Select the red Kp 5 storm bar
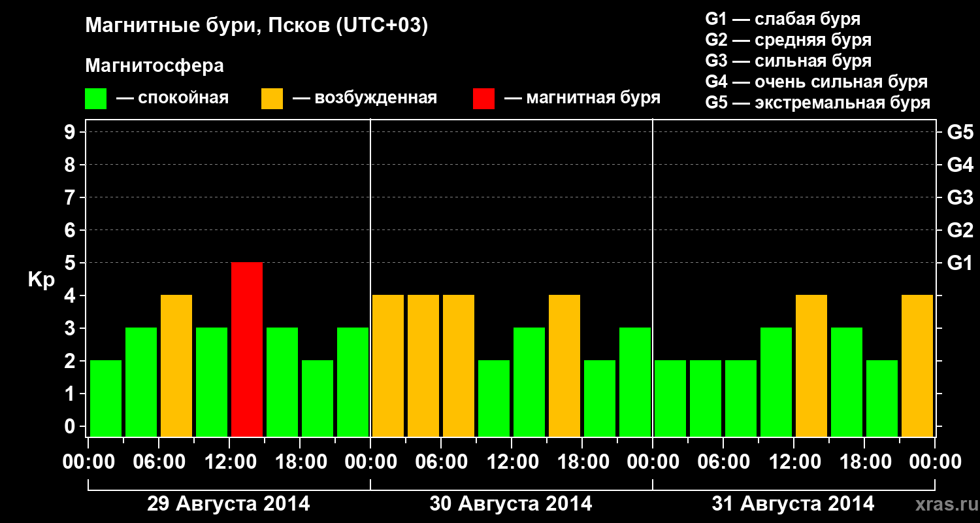 point(247,349)
